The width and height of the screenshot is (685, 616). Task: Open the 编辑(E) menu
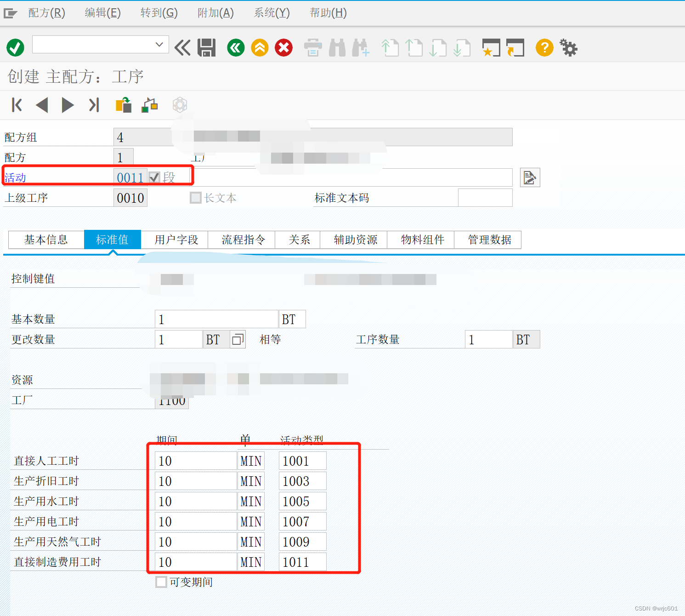pyautogui.click(x=103, y=13)
